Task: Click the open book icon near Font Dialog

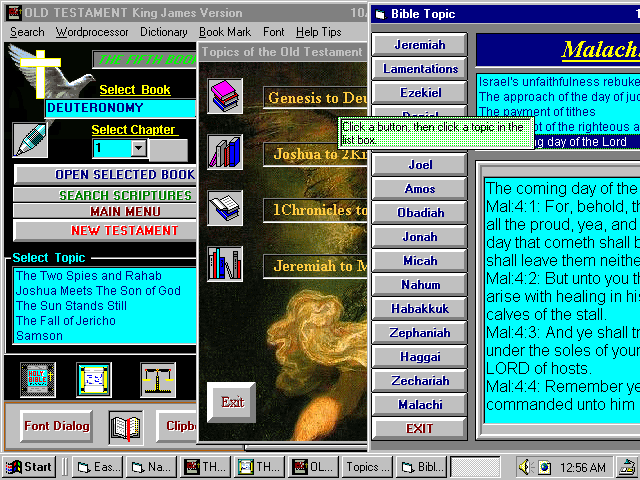Action: (x=126, y=427)
